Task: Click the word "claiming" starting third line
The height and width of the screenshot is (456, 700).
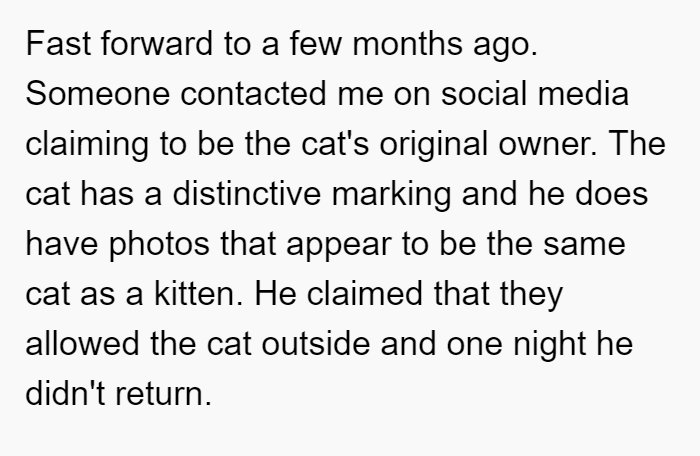Action: [87, 145]
